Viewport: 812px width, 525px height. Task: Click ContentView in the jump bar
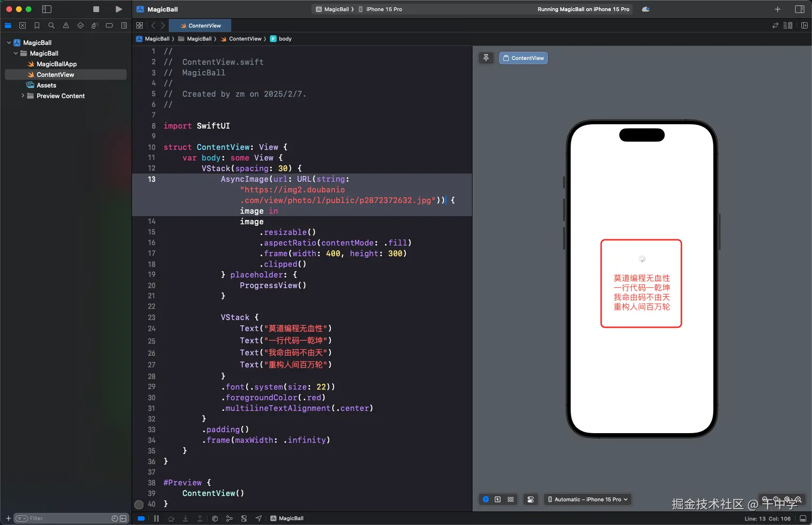tap(241, 39)
